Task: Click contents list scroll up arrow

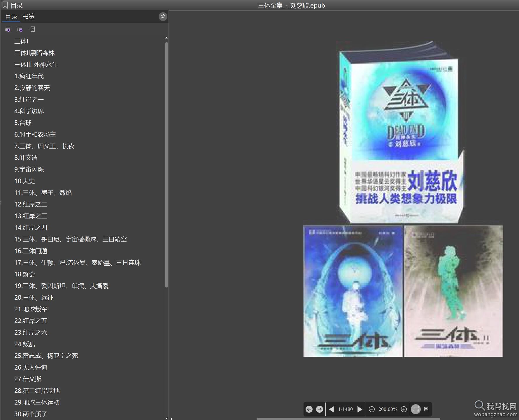Action: [x=166, y=38]
